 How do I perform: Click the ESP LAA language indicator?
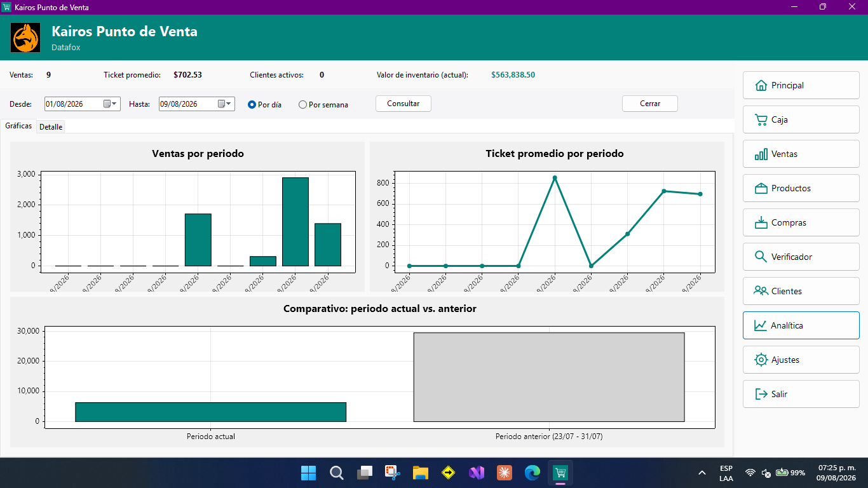pyautogui.click(x=726, y=473)
